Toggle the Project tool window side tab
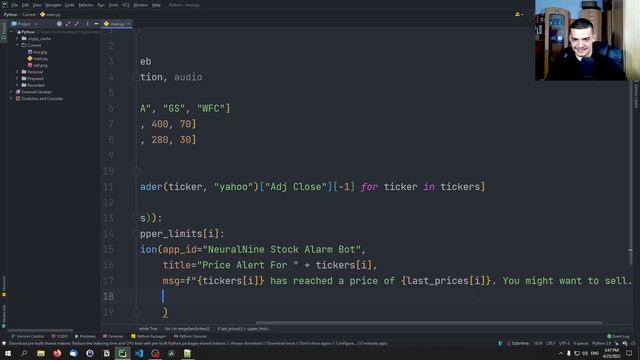640x360 pixels. click(x=4, y=31)
